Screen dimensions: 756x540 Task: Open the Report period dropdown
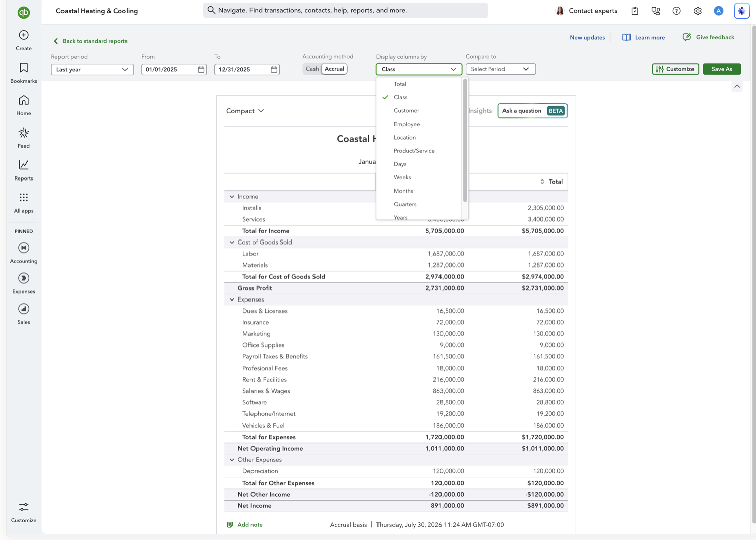pos(92,69)
